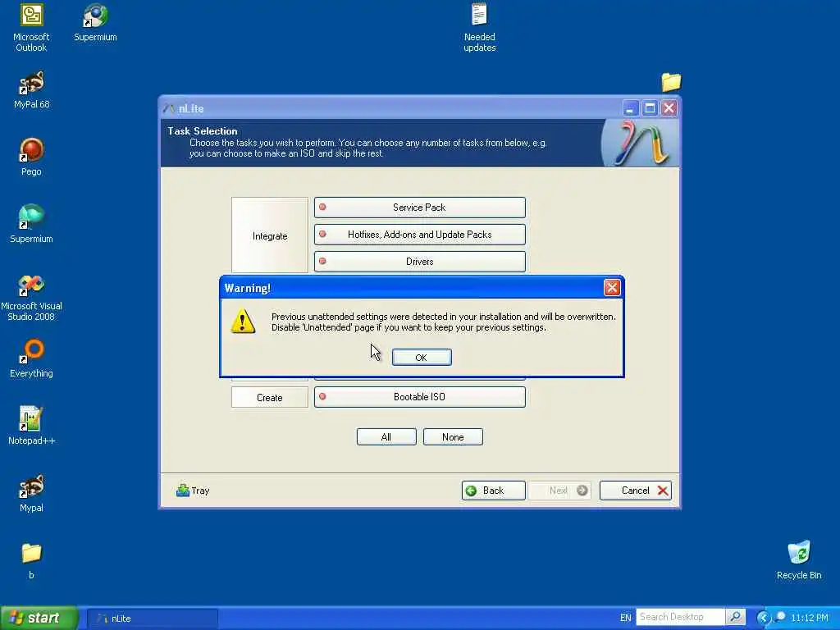This screenshot has height=630, width=840.
Task: Toggle the Bootable ISO task
Action: tap(419, 397)
